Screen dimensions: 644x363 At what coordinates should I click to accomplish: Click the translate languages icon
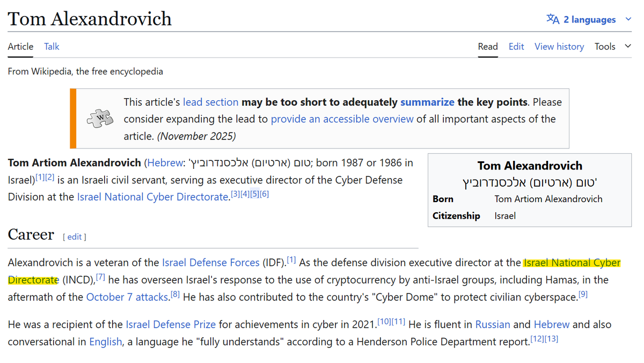(x=553, y=19)
